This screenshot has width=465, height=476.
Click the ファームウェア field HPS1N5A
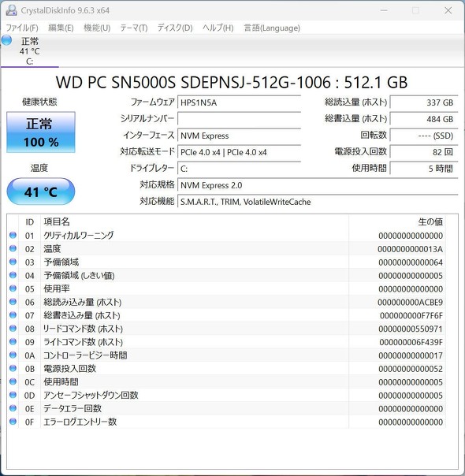coord(239,102)
